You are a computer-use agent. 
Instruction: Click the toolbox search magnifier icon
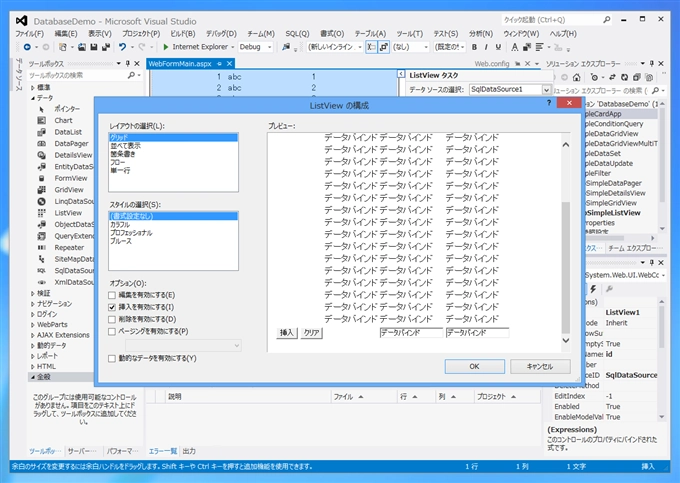click(131, 75)
